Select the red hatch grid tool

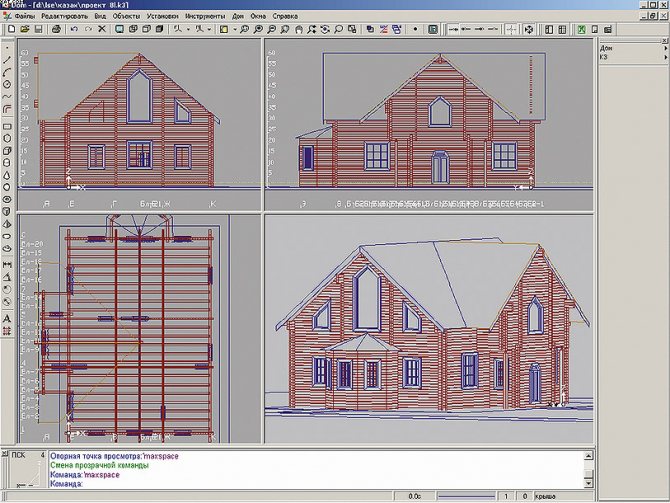tap(7, 331)
